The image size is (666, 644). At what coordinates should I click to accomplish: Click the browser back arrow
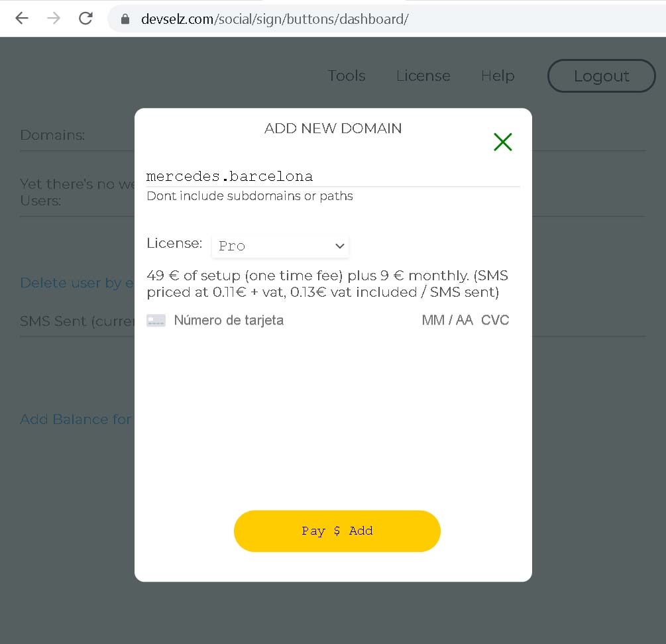pyautogui.click(x=22, y=19)
